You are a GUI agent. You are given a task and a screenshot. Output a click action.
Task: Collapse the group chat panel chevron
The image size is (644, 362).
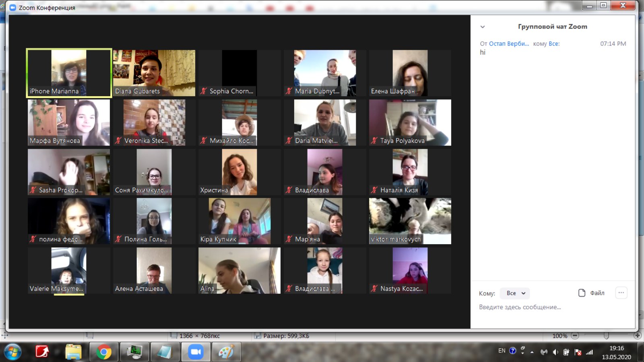click(x=483, y=27)
